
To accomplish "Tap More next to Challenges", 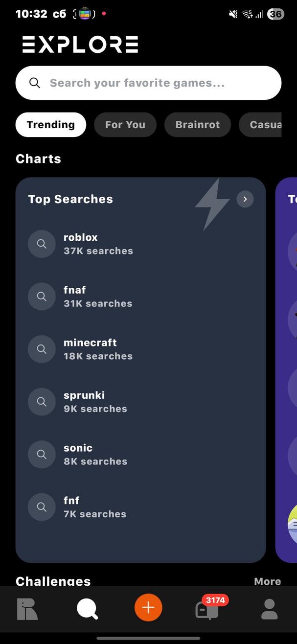I will pyautogui.click(x=267, y=581).
